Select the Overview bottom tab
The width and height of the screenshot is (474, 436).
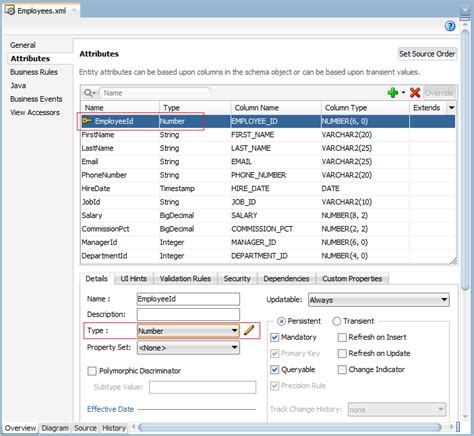coord(20,428)
